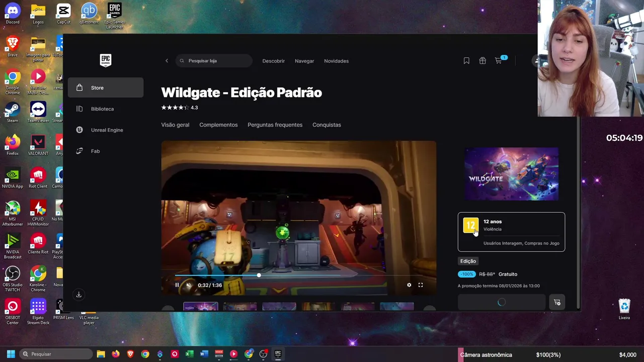Viewport: 644px width, 362px height.
Task: Click the loading get-game button
Action: tap(502, 302)
